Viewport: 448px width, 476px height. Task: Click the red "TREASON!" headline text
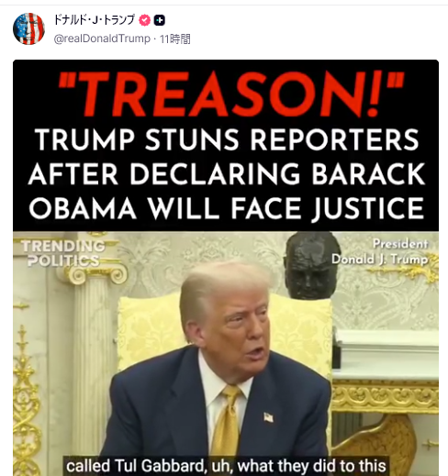[x=231, y=94]
